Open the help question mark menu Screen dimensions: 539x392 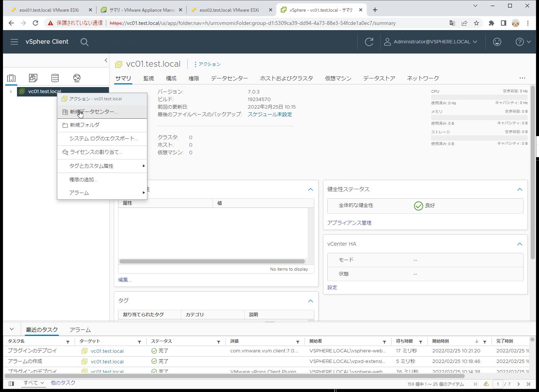click(523, 42)
